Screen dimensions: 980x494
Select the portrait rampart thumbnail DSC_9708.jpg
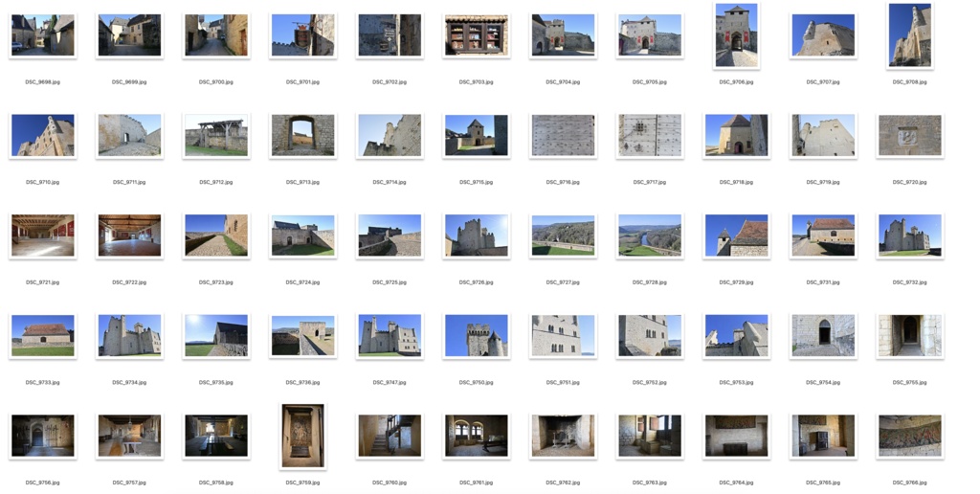910,35
